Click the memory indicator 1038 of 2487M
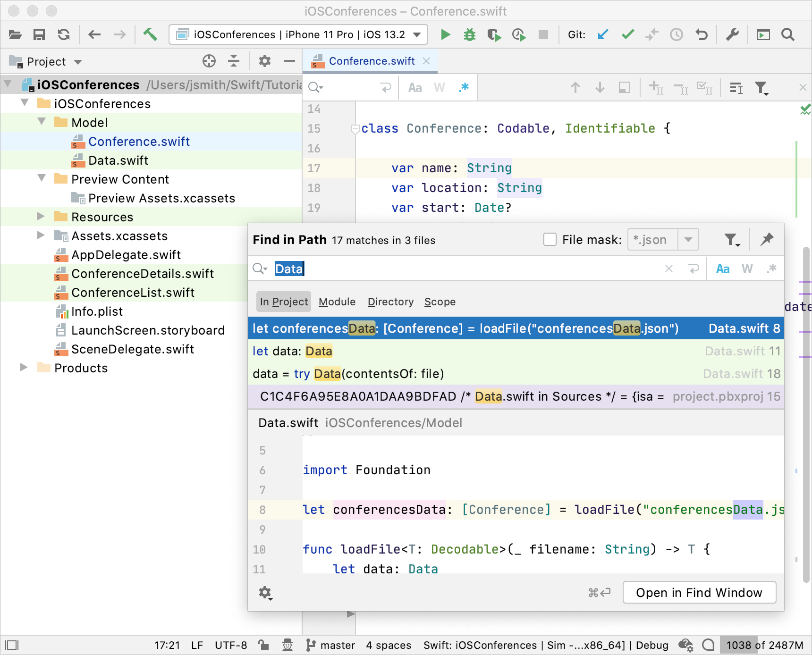The height and width of the screenshot is (655, 812). [x=764, y=645]
